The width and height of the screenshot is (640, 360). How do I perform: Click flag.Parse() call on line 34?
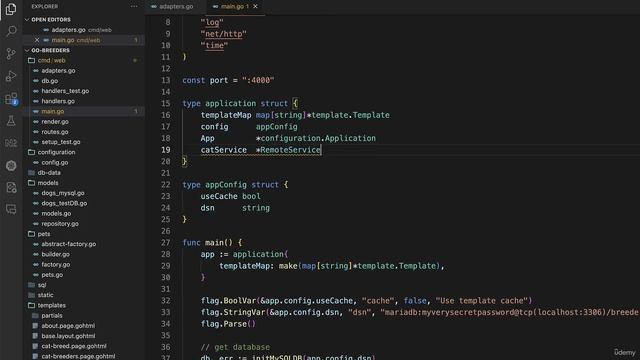[x=228, y=324]
